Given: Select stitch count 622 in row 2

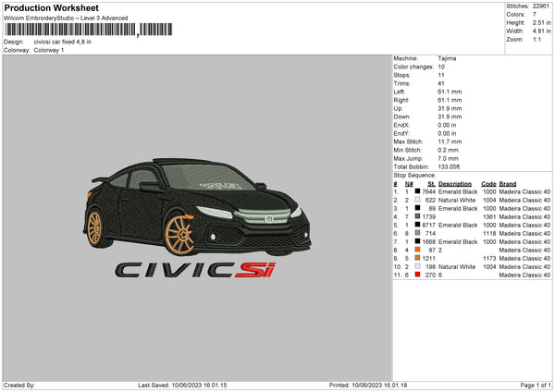Looking at the screenshot, I should coord(430,201).
